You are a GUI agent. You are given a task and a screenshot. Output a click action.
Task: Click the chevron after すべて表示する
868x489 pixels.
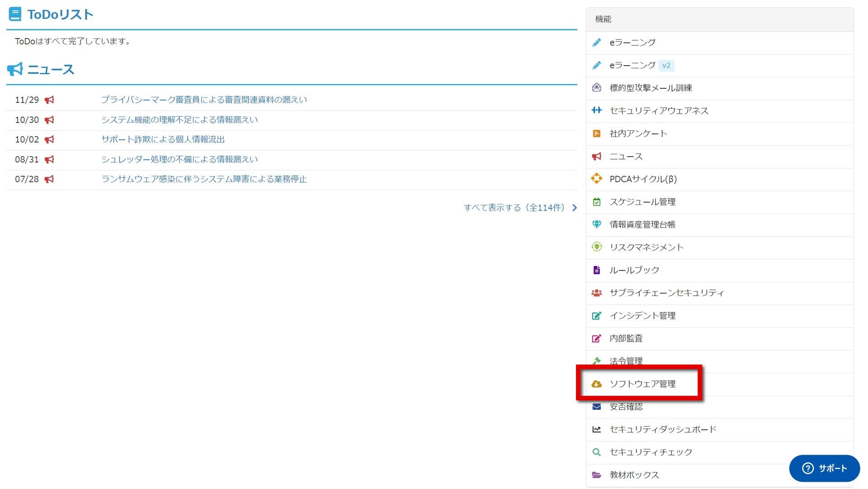point(575,208)
